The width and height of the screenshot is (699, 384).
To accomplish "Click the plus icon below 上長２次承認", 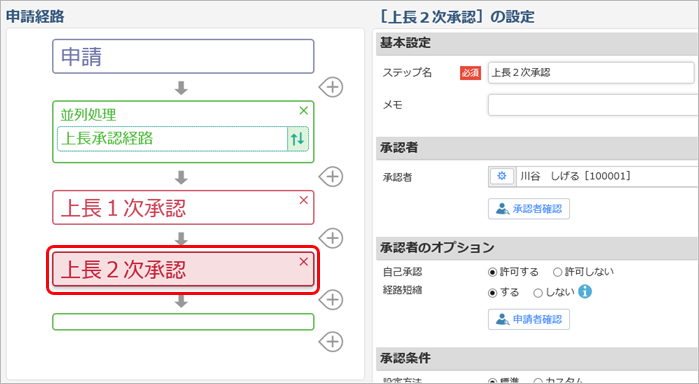I will pos(331,299).
